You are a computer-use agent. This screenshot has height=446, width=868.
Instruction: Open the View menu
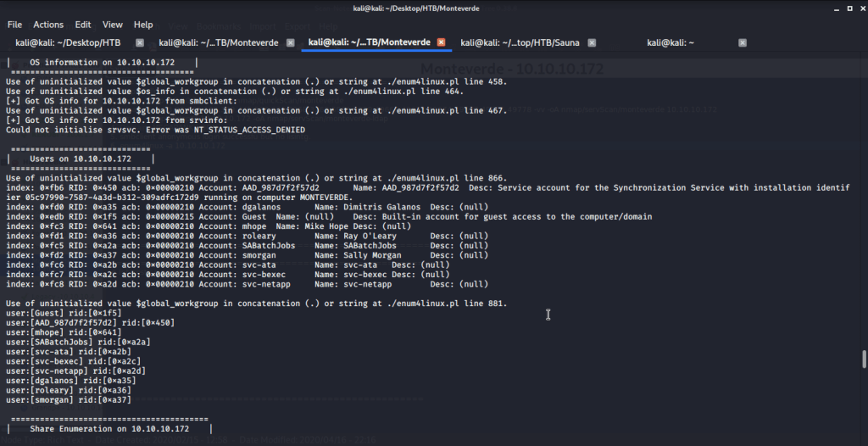(x=113, y=25)
